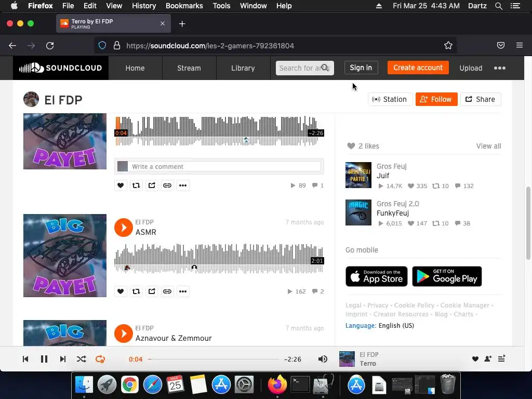This screenshot has width=532, height=399.
Task: Open the Library tab
Action: [243, 68]
